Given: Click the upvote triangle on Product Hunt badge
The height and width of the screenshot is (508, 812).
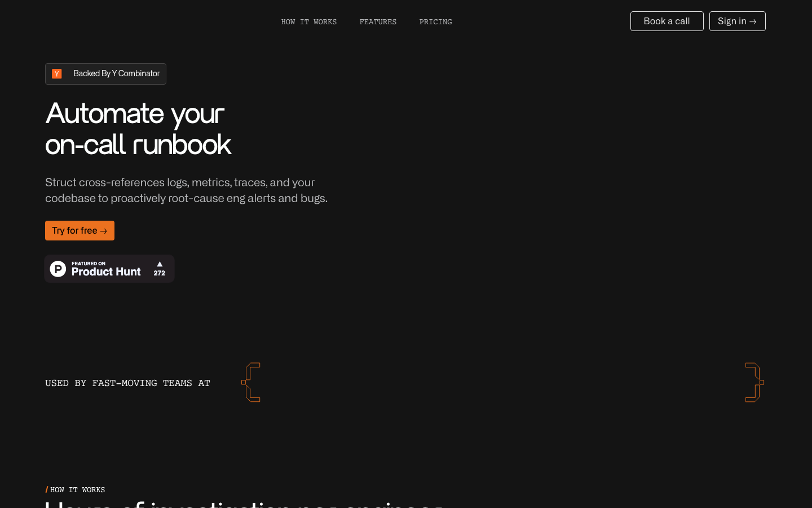Looking at the screenshot, I should [x=160, y=264].
